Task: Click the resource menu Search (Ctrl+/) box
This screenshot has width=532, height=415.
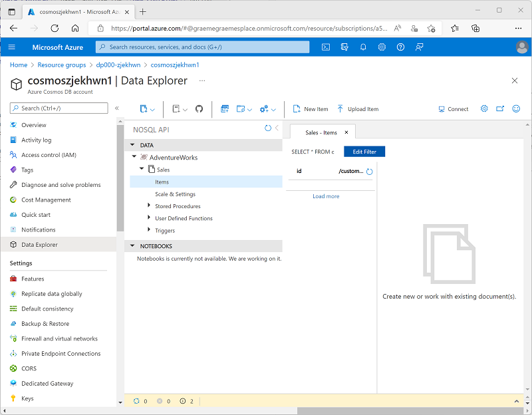Action: [x=59, y=108]
